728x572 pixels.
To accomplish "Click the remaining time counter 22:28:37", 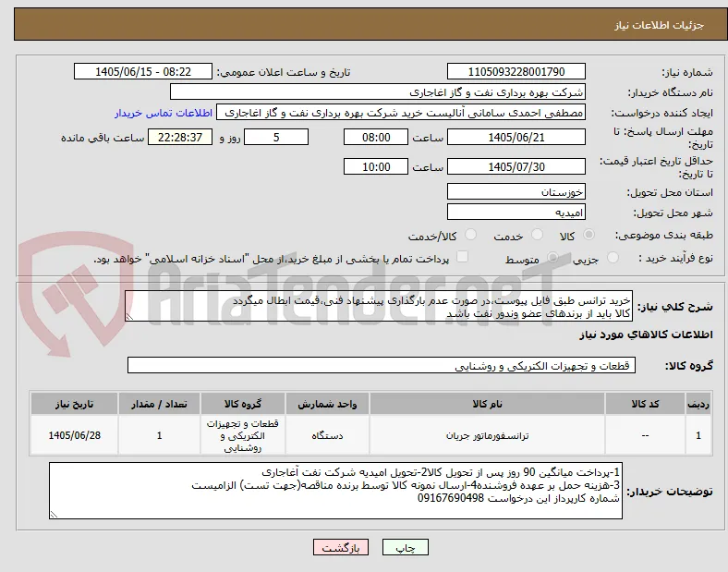I will 180,138.
